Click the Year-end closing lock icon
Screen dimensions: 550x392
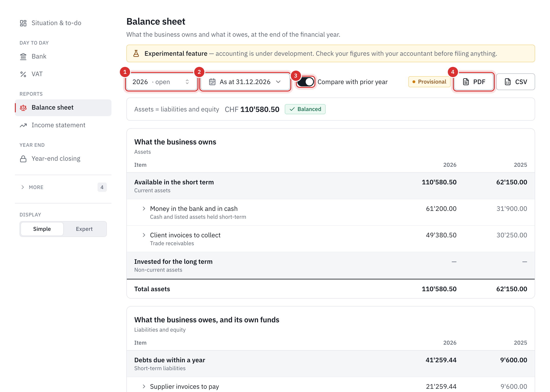pos(23,159)
